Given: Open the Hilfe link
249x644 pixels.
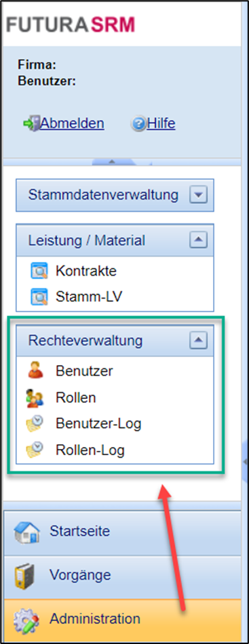Looking at the screenshot, I should click(161, 123).
